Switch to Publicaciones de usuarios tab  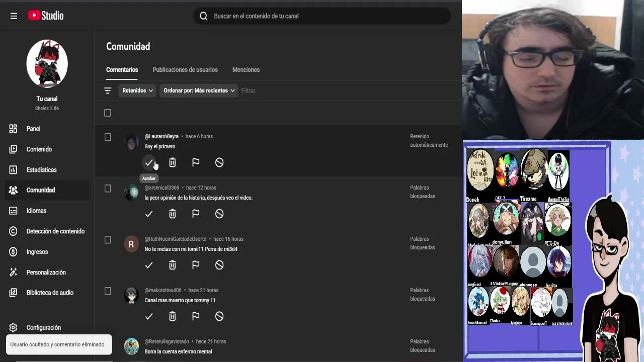pyautogui.click(x=185, y=70)
